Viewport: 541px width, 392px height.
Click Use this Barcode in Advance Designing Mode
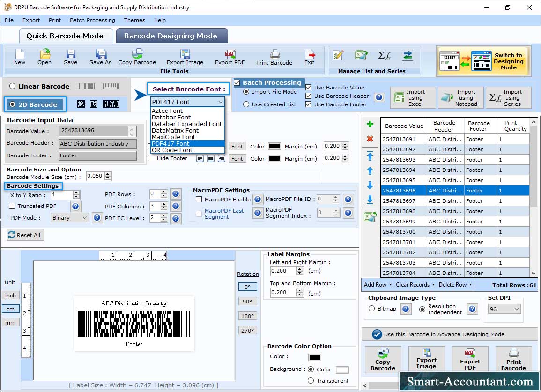[x=449, y=334]
